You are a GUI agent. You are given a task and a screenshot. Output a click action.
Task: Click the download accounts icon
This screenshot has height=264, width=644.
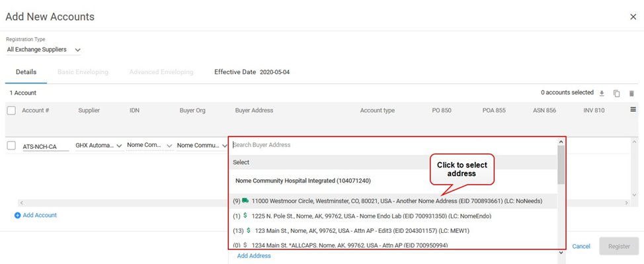point(602,93)
